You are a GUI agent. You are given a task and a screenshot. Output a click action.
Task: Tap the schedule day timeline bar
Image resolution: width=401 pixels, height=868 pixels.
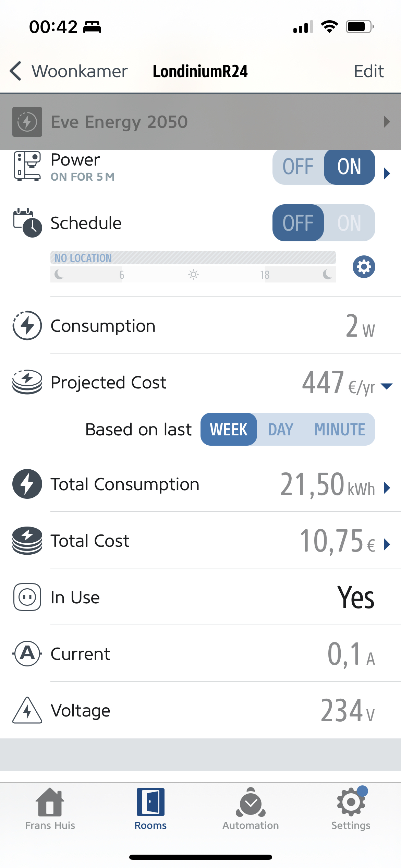pyautogui.click(x=193, y=274)
